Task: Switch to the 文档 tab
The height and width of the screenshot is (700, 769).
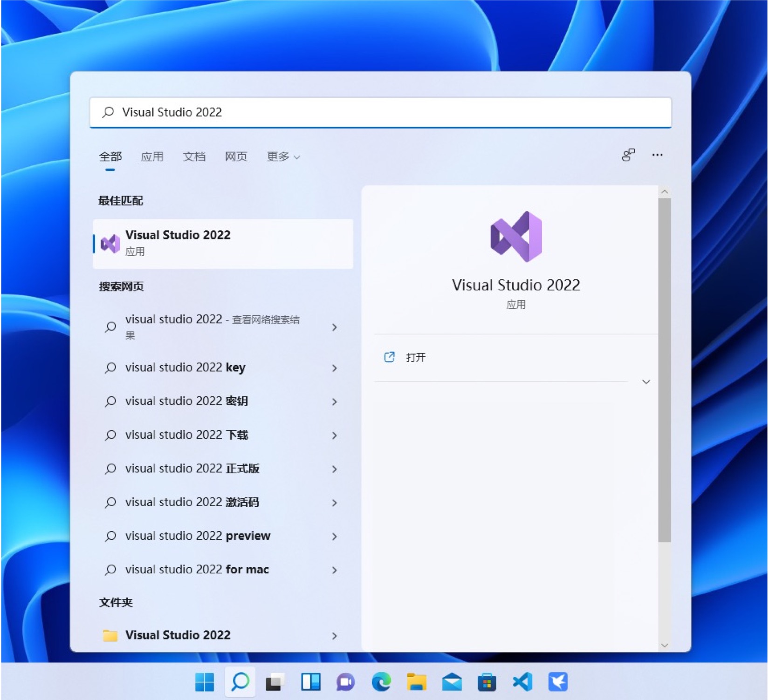Action: (194, 156)
